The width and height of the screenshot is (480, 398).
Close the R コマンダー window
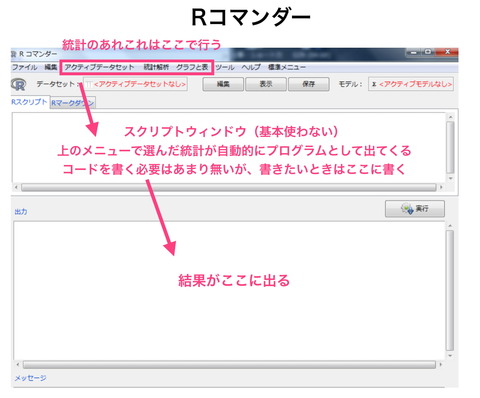447,52
